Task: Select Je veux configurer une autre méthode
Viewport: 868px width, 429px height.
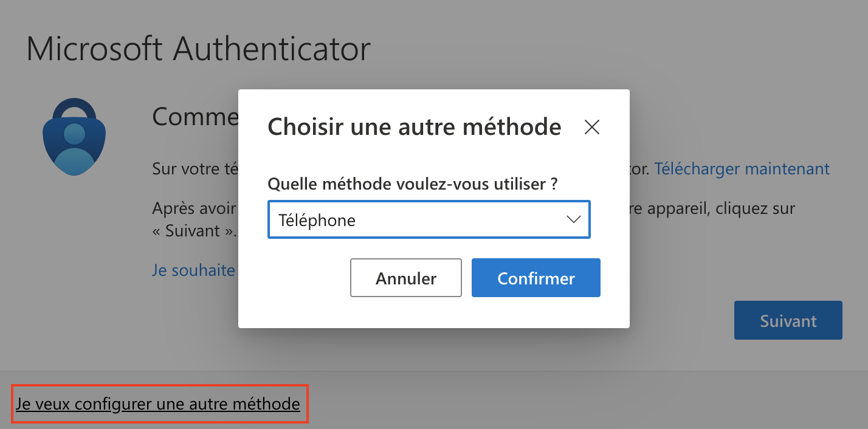Action: [158, 403]
